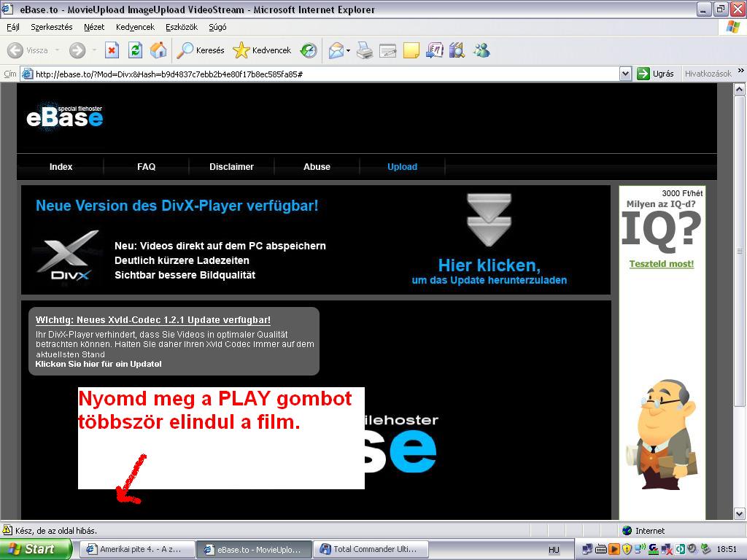Click the wireless network tray icon

pyautogui.click(x=640, y=549)
